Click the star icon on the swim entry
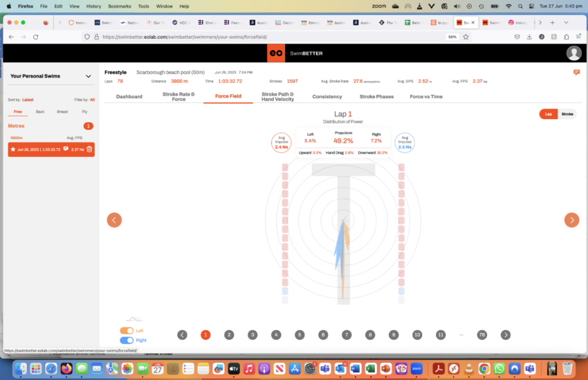This screenshot has height=380, width=588. pyautogui.click(x=12, y=149)
